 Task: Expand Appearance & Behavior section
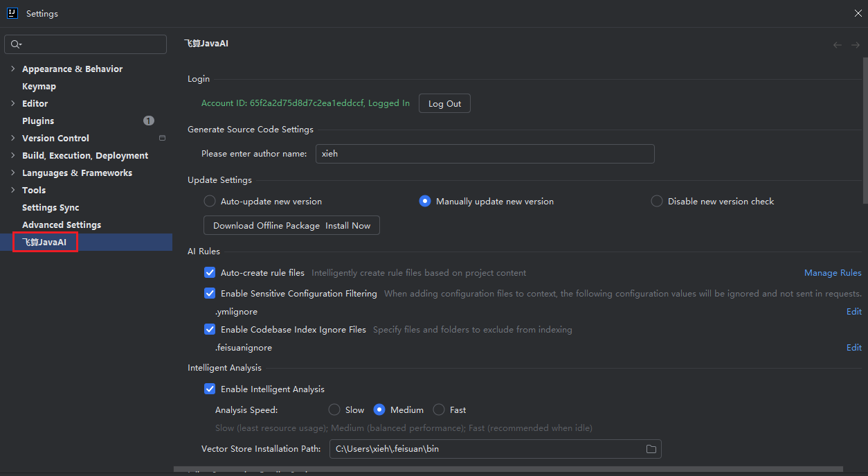[12, 69]
